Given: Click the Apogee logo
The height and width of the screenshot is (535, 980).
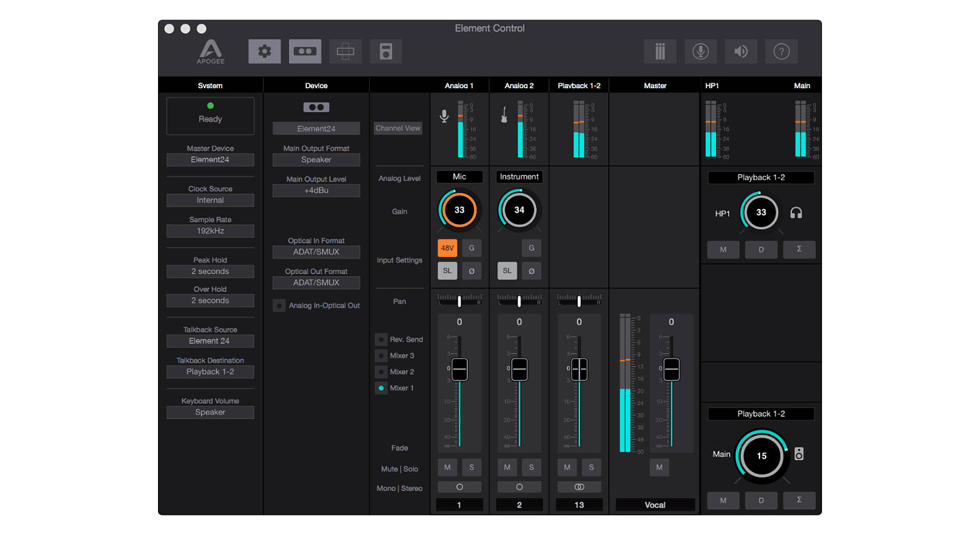Looking at the screenshot, I should (x=211, y=52).
